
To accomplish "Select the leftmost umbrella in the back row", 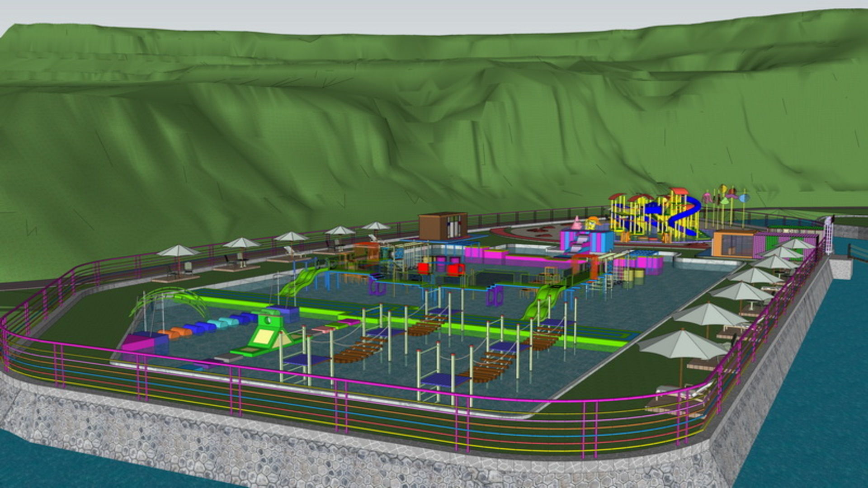I will click(x=178, y=250).
